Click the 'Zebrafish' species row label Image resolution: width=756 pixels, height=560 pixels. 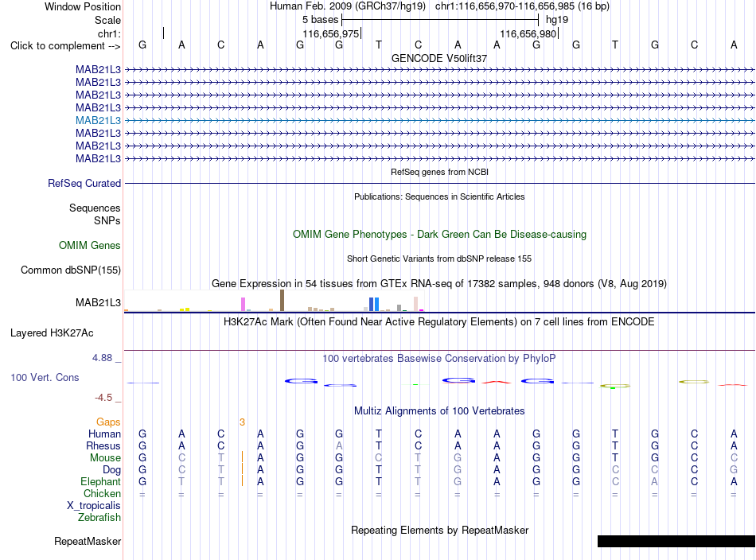pos(99,518)
